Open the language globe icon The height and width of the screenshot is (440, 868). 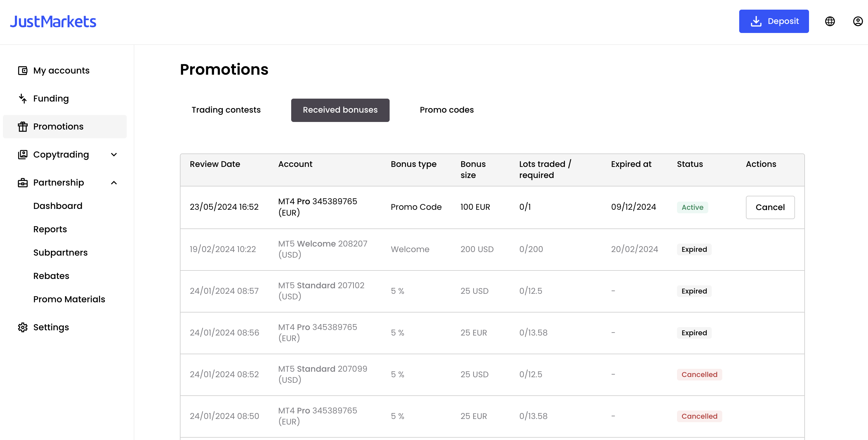point(829,21)
